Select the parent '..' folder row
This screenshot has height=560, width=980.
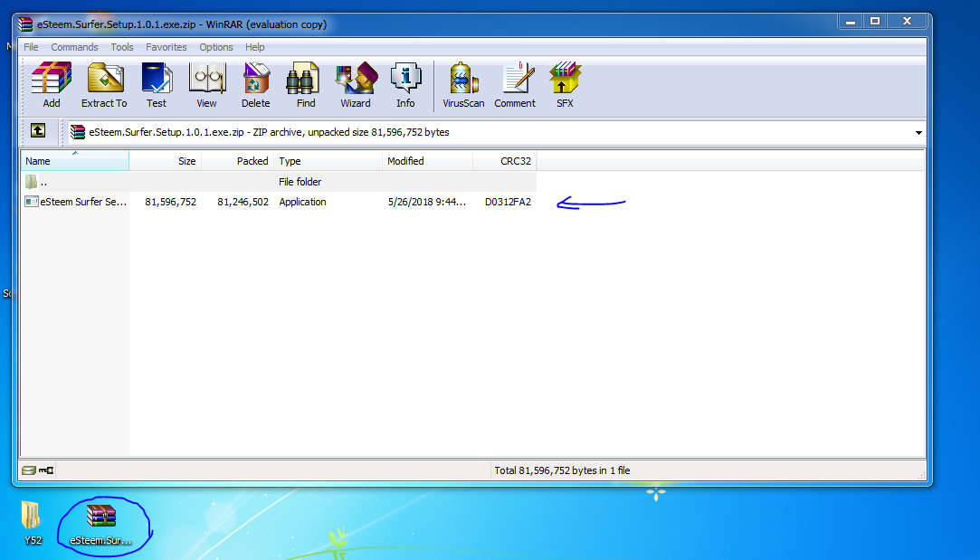coord(278,182)
